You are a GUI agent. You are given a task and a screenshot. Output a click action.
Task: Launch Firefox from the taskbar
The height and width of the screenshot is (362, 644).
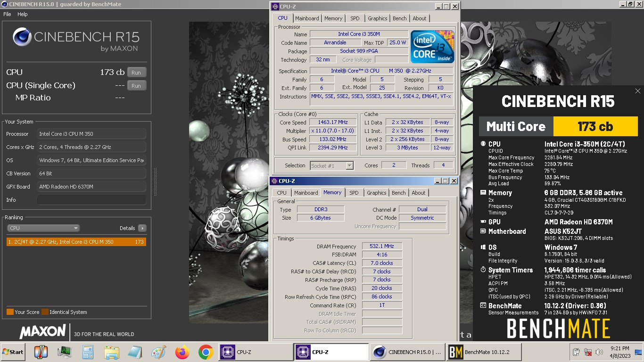182,352
